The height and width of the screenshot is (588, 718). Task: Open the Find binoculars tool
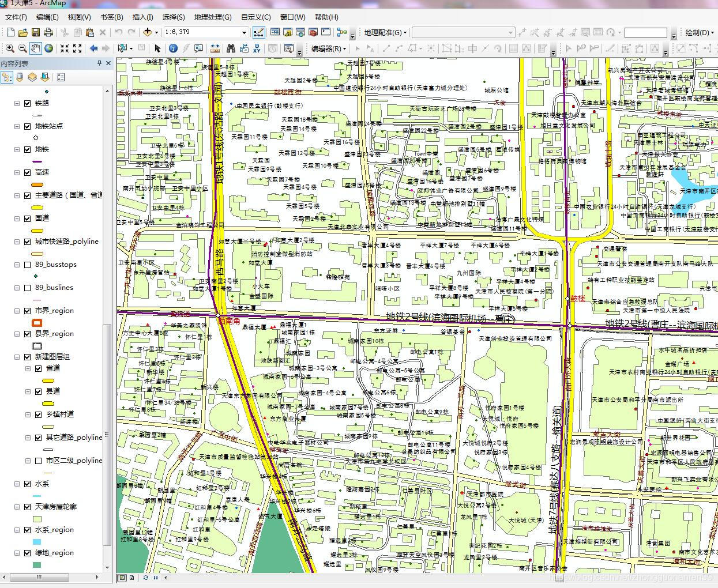pos(231,48)
